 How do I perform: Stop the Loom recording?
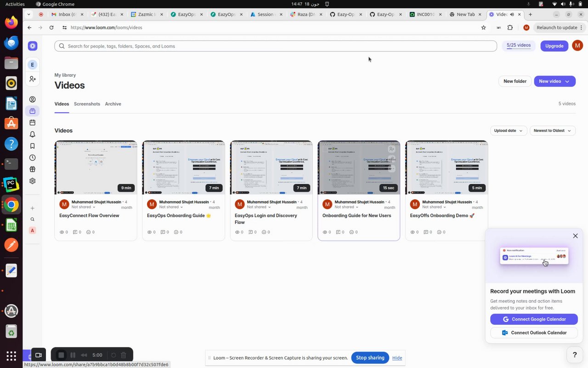click(x=61, y=355)
